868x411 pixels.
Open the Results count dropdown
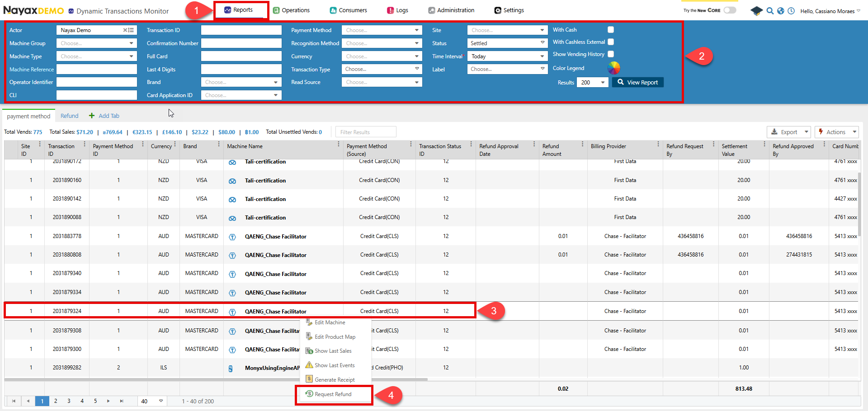(x=593, y=83)
